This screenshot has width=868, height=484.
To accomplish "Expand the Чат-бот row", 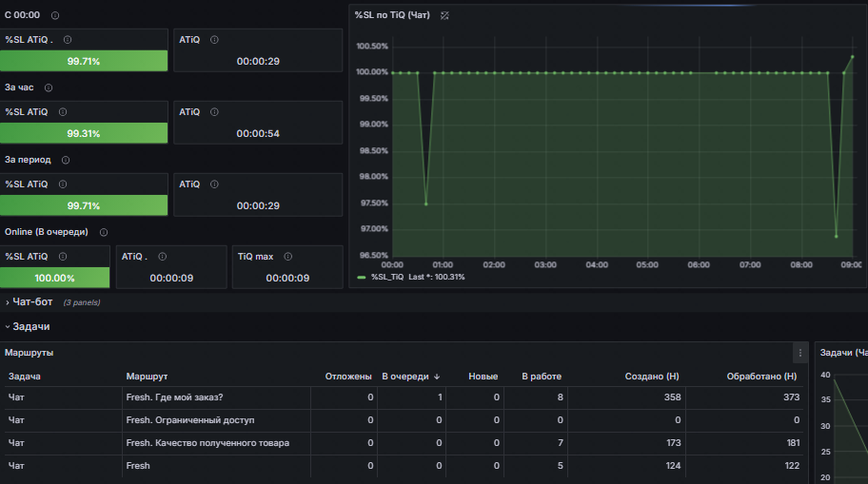I will (32, 302).
